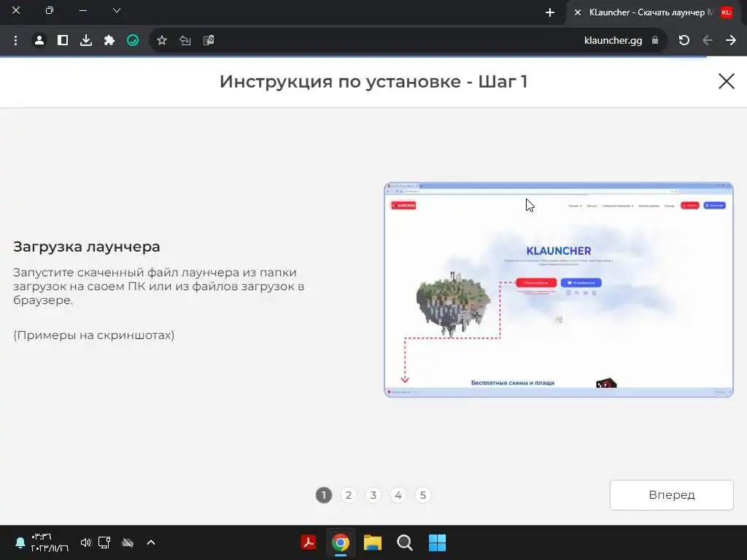
Task: Click the network display tray icon
Action: coord(104,542)
